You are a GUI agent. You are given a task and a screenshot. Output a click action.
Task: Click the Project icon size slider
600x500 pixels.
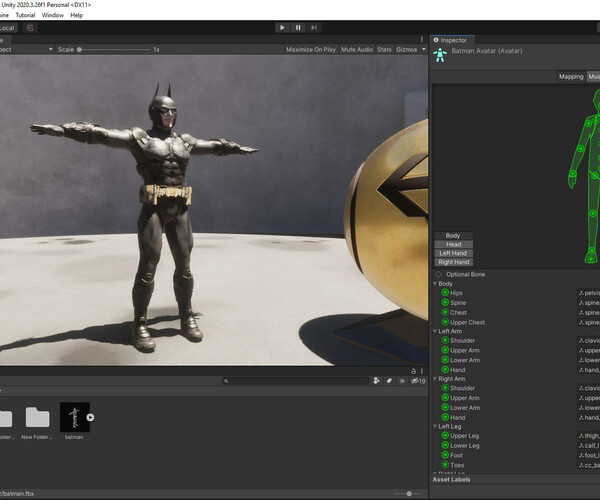tap(408, 493)
